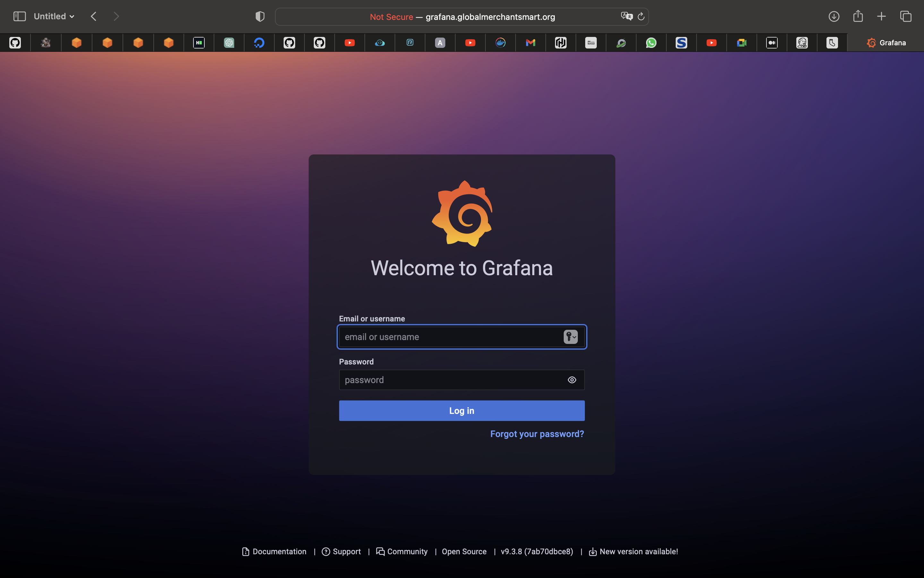Open the Support footer link

[341, 552]
